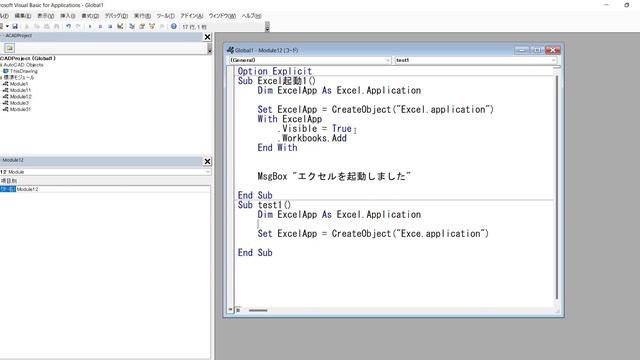Screen dimensions: 640x360
Task: Click the CreateObject("Exce.application") line
Action: point(373,233)
